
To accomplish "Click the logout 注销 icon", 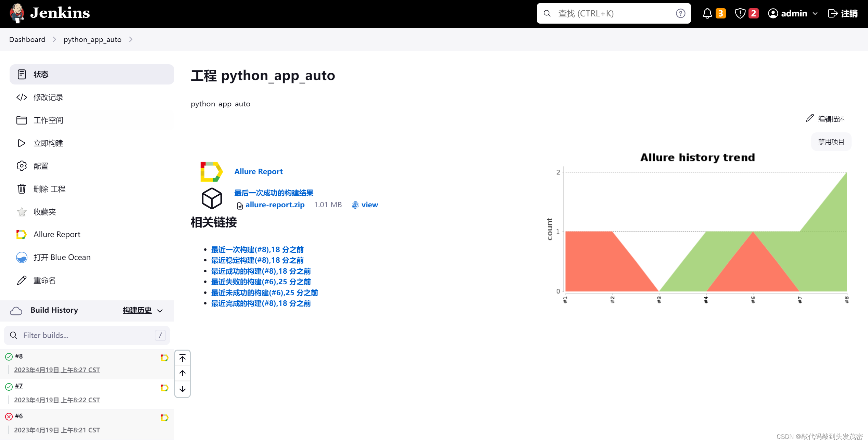I will [832, 13].
